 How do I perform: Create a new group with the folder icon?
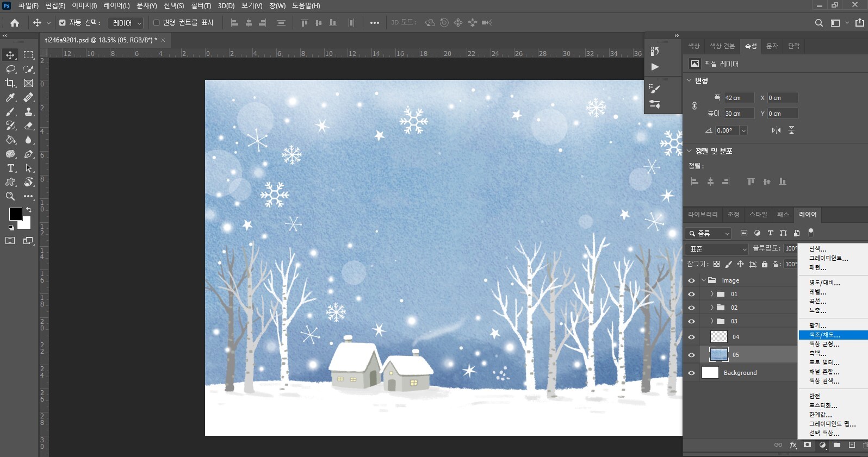pyautogui.click(x=837, y=445)
